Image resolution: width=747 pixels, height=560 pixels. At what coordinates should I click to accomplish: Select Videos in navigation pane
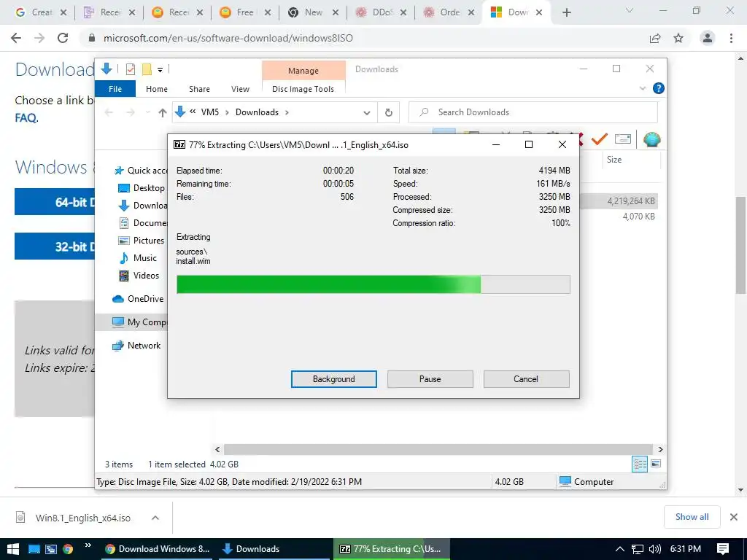coord(139,276)
